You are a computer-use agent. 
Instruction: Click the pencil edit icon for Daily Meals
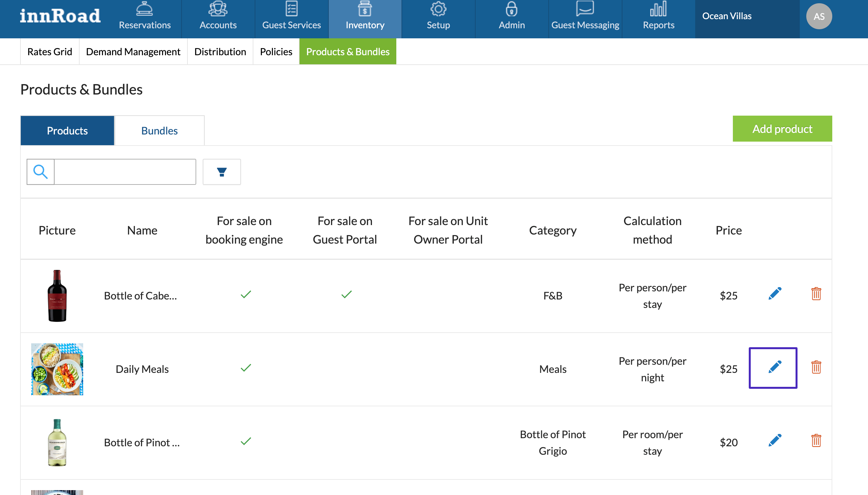(x=774, y=367)
